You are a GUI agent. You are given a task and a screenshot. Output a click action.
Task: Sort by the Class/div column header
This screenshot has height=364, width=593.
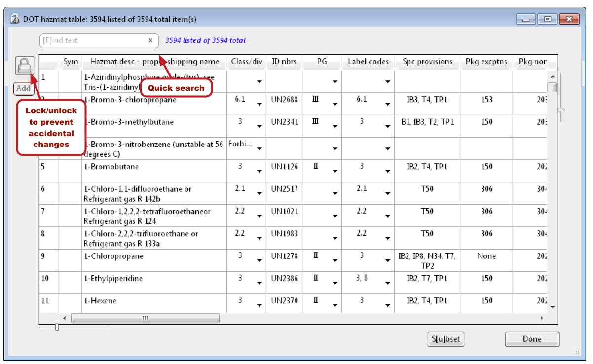tap(247, 62)
